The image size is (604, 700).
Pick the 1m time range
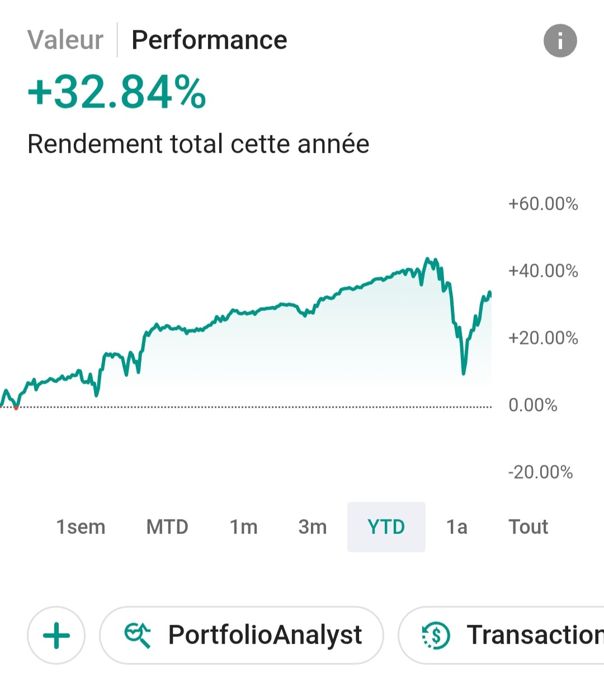tap(244, 527)
